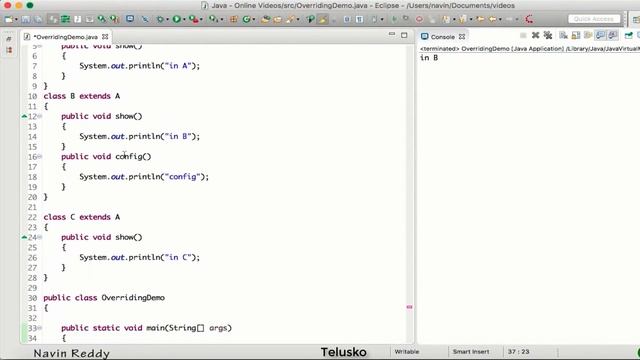Open the New wizard dropdown arrow
The image size is (640, 360).
tap(16, 20)
